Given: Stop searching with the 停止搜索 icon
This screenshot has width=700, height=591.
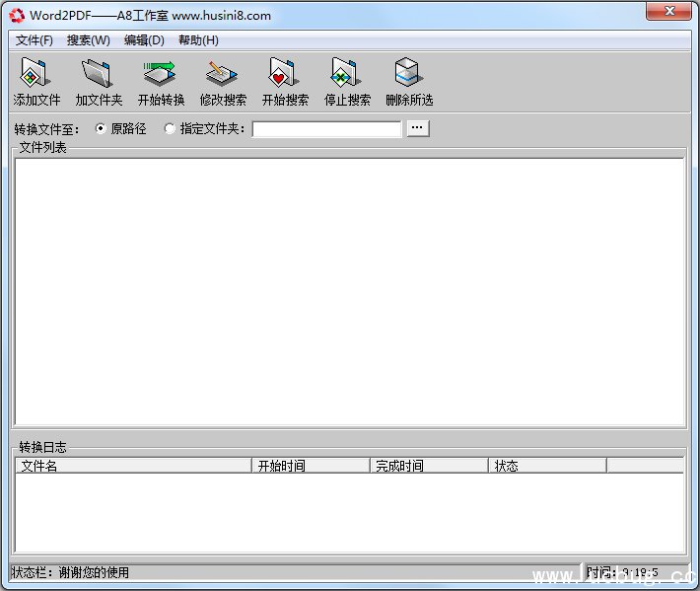Looking at the screenshot, I should click(347, 74).
